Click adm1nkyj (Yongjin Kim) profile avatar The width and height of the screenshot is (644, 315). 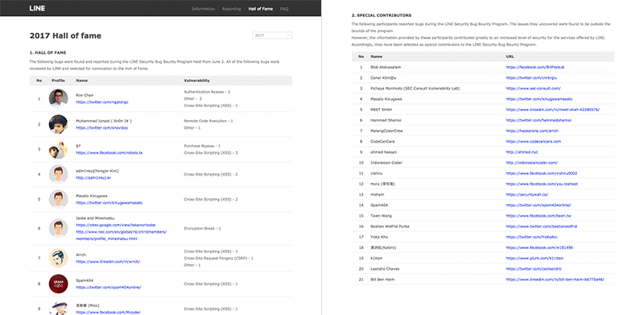pyautogui.click(x=58, y=174)
